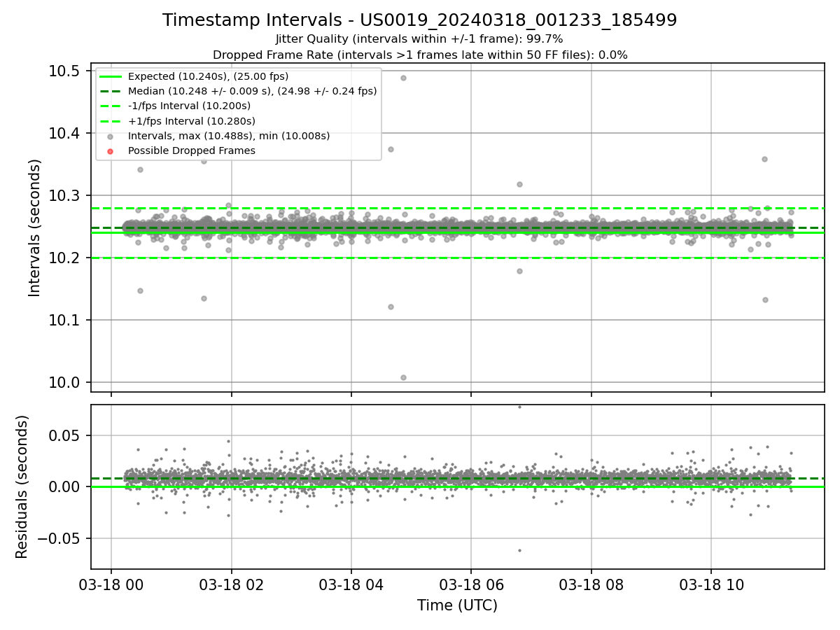This screenshot has width=840, height=630.
Task: Click the y-axis tick label '10.4'
Action: (x=64, y=134)
